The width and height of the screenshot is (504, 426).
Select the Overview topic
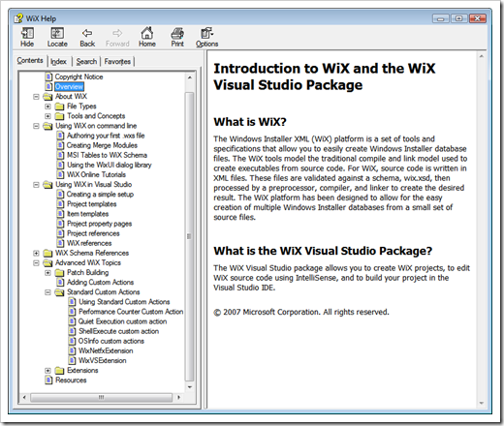click(x=69, y=86)
